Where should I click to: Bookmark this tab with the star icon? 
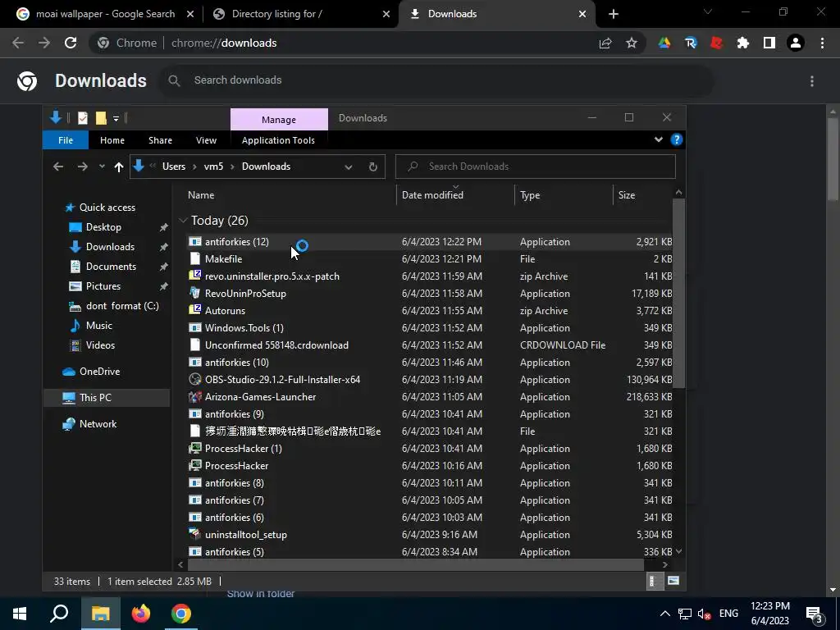[x=632, y=43]
